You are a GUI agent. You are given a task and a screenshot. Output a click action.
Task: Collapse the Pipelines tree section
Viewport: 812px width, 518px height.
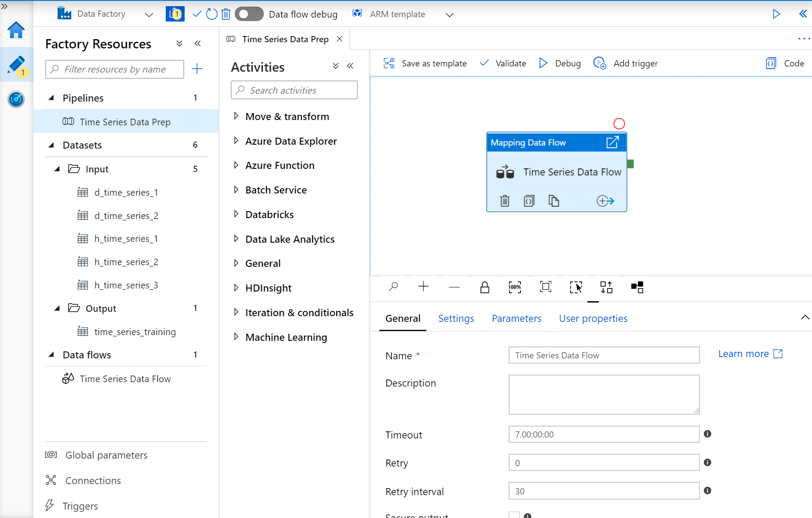[x=51, y=98]
